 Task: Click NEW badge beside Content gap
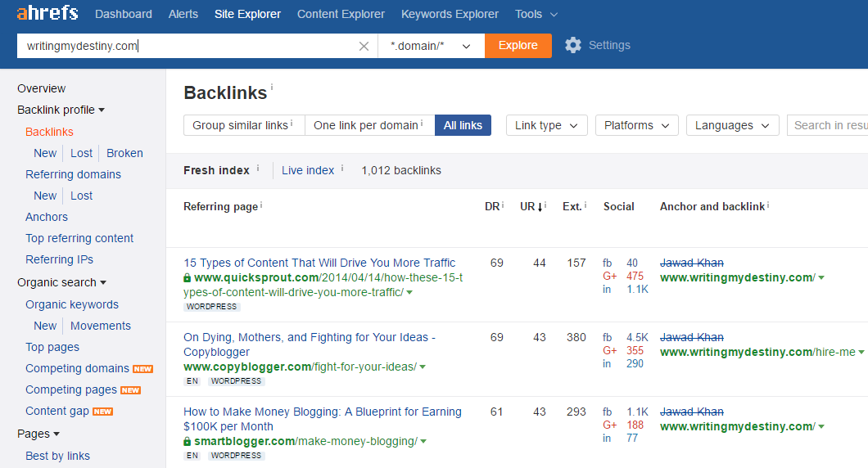[103, 412]
